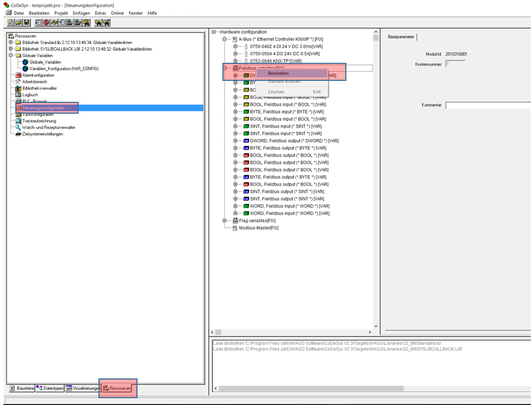Switch to the Visualisierungen tab
Screen dimensions: 532x405
(83, 388)
